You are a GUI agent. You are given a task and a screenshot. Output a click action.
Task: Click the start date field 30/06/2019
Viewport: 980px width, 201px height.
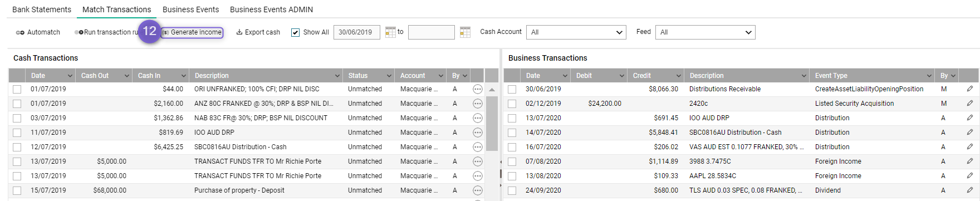[x=357, y=32]
